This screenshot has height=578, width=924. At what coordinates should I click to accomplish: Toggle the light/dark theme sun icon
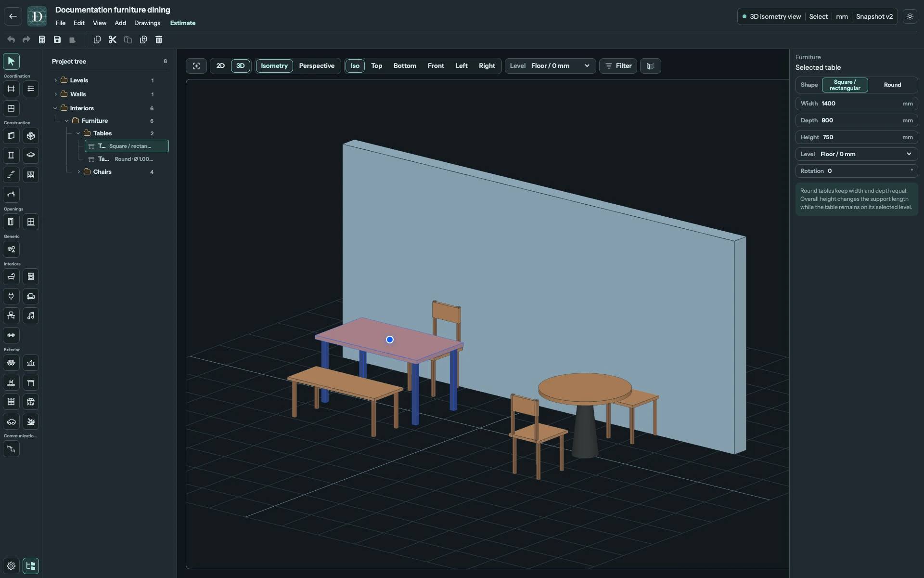910,16
